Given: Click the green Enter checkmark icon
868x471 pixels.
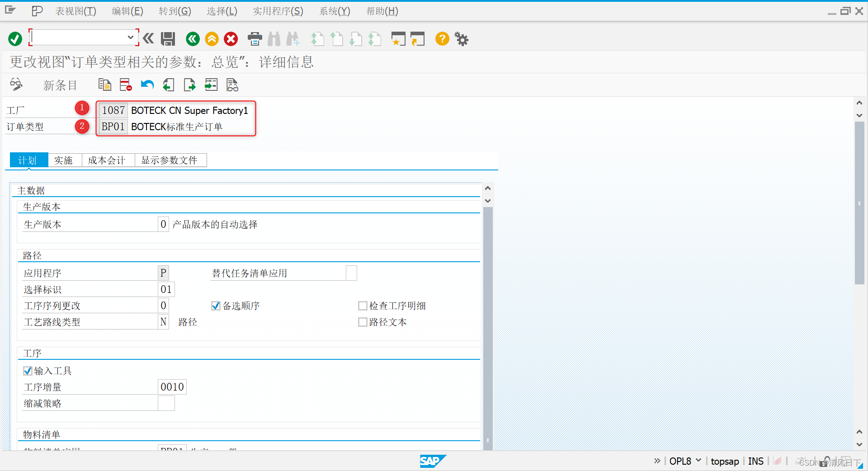Looking at the screenshot, I should pos(15,39).
